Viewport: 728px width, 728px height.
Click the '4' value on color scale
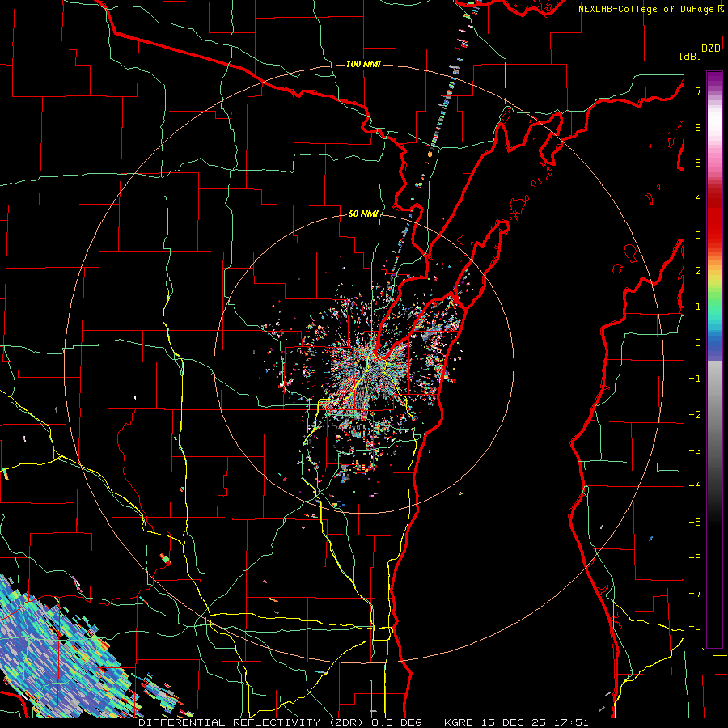point(698,199)
